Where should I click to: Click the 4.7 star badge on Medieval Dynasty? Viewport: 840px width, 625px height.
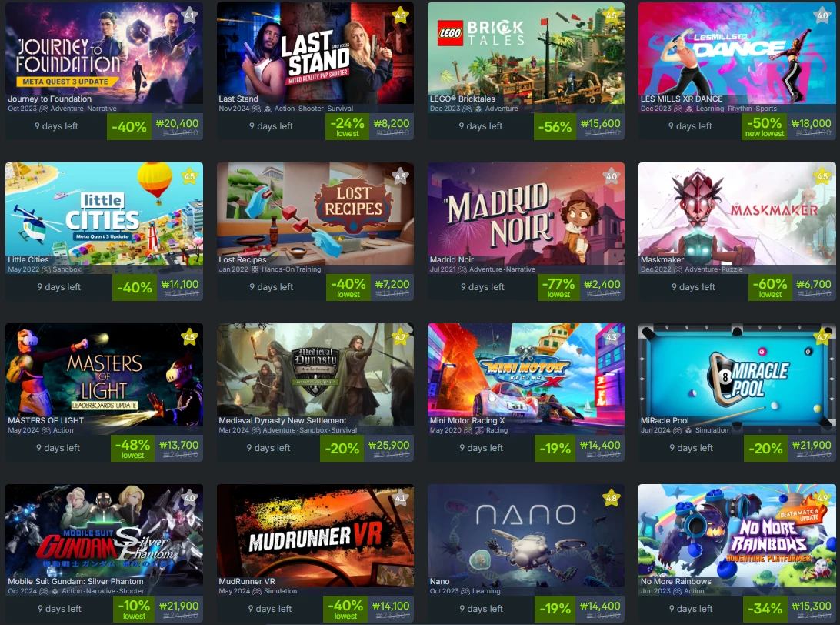click(x=400, y=337)
